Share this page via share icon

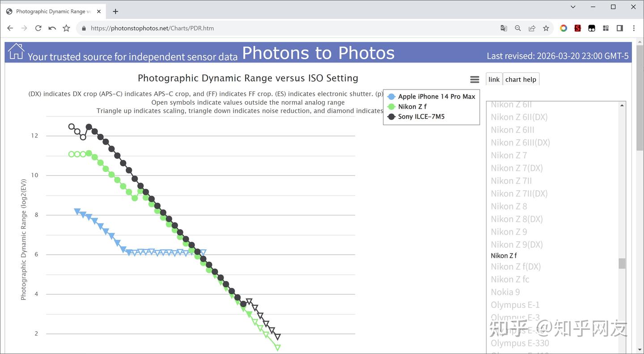point(532,28)
